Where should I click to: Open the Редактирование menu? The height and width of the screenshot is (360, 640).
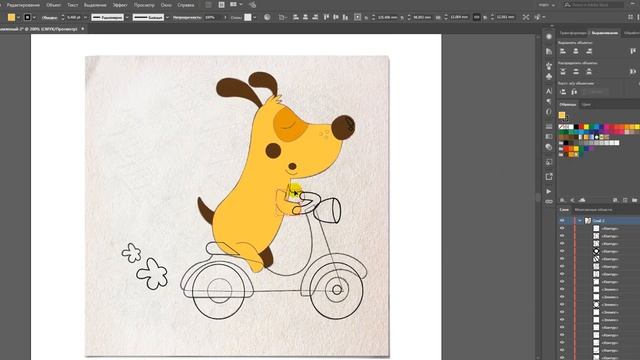[23, 5]
